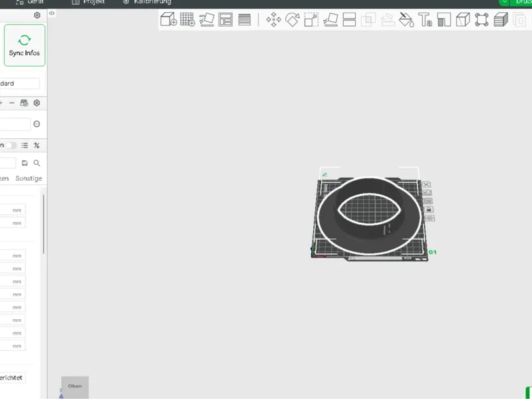Select the Text shape tool

(425, 19)
